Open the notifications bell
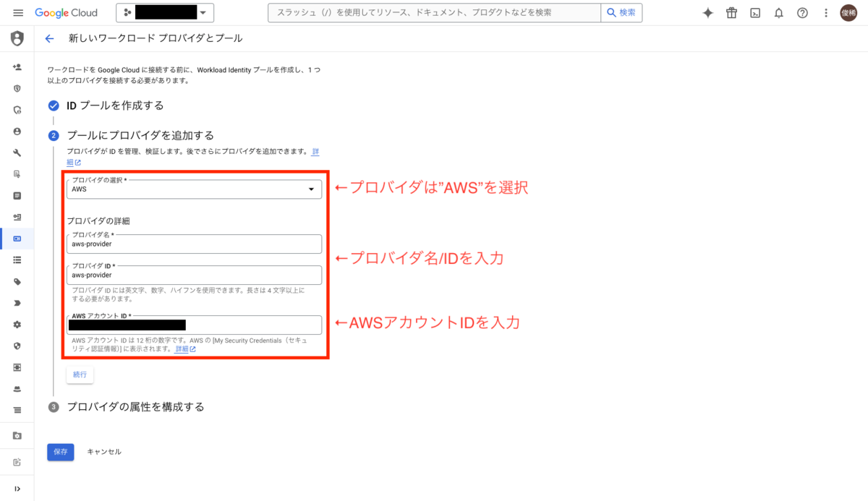868x501 pixels. [778, 13]
